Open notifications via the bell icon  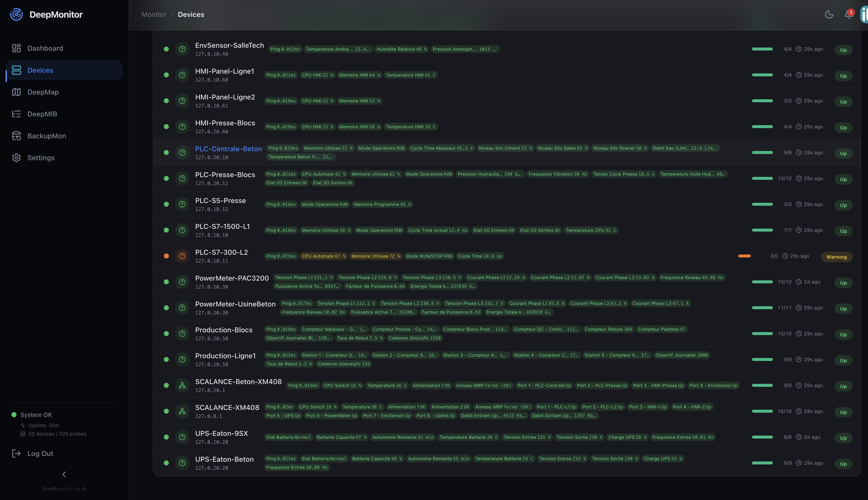click(848, 15)
